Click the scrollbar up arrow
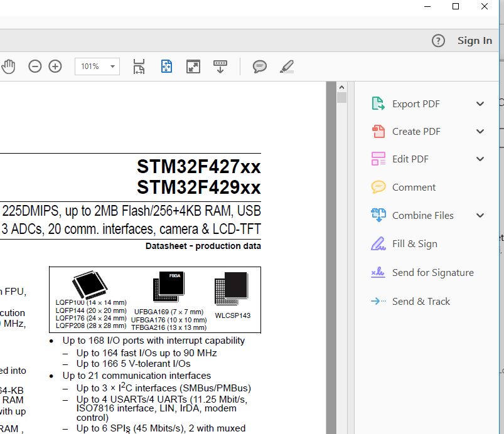Screen dimensions: 504x434 tap(341, 87)
